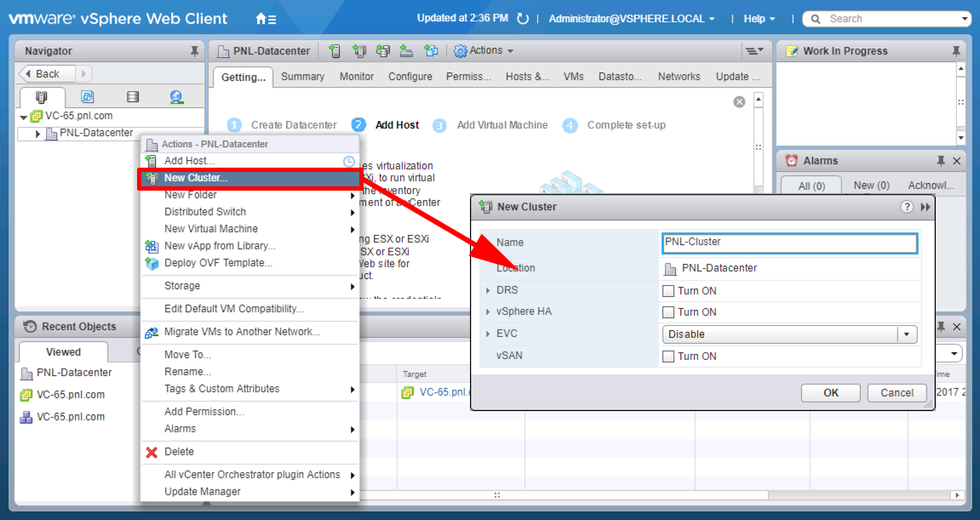980x520 pixels.
Task: Dismiss the Getting Started help with the X
Action: coord(739,102)
